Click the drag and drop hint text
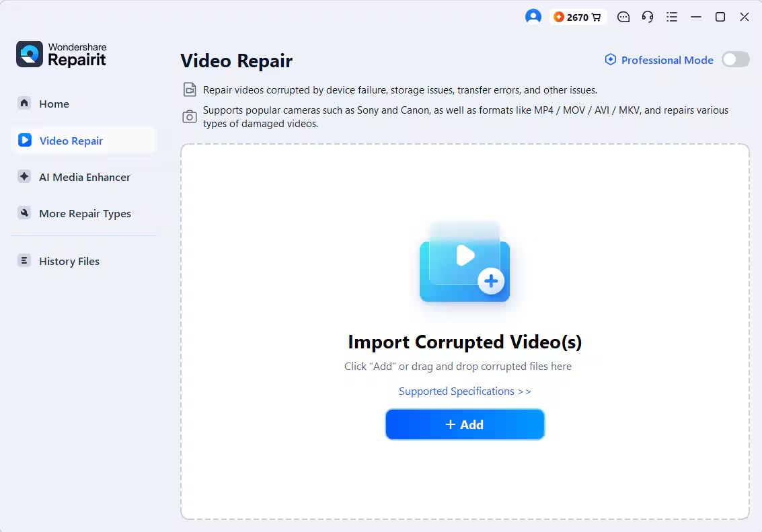The width and height of the screenshot is (762, 532). [458, 367]
